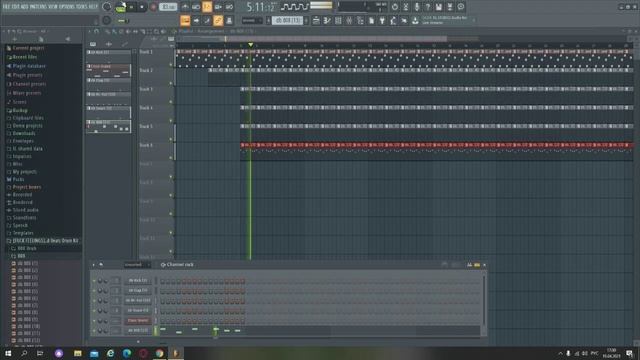640x360 pixels.
Task: Click the Snare channel name button
Action: tap(138, 311)
